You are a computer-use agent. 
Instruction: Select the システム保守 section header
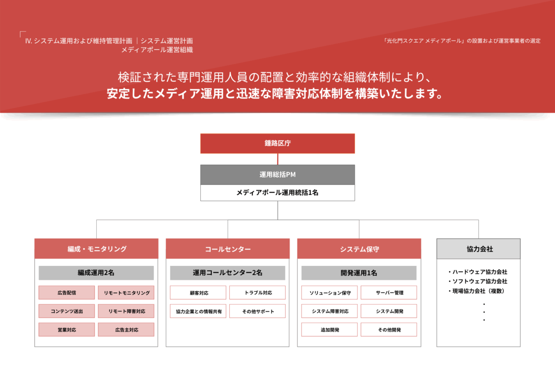[x=359, y=249]
